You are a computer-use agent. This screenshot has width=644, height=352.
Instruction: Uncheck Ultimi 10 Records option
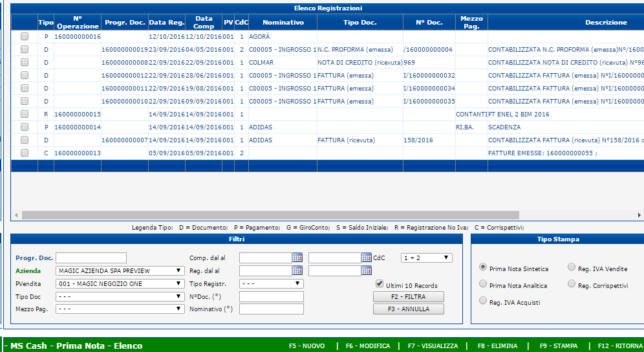380,284
